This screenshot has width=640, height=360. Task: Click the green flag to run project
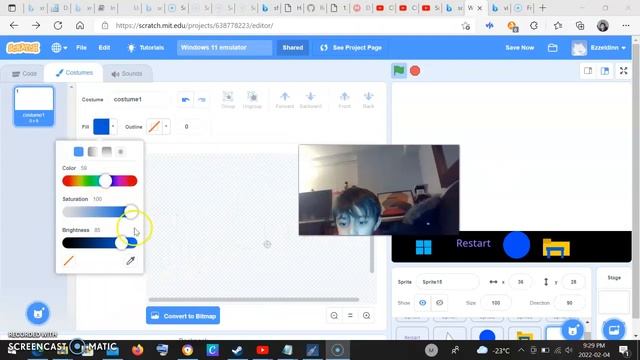[x=399, y=71]
